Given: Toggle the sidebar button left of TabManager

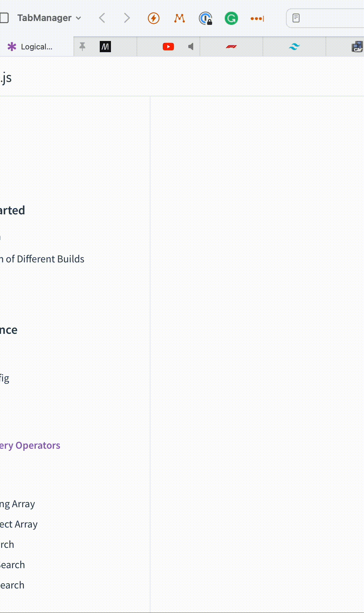Looking at the screenshot, I should click(x=4, y=18).
